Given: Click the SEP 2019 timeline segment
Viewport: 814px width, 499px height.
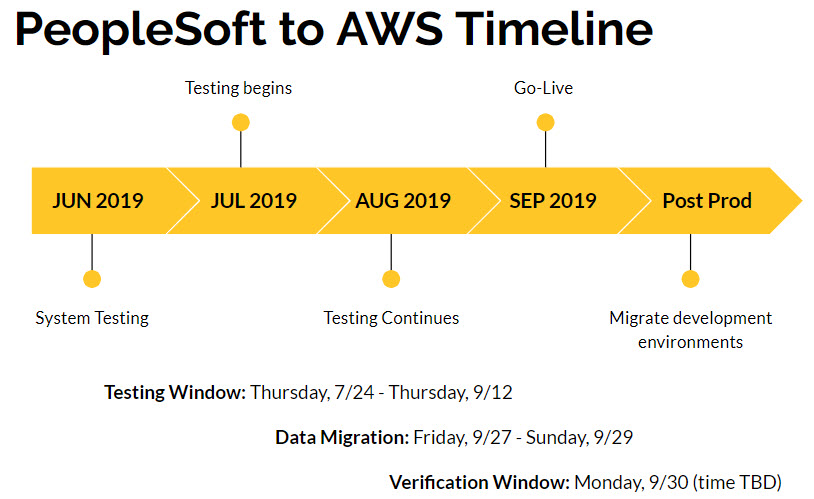Looking at the screenshot, I should (x=553, y=200).
